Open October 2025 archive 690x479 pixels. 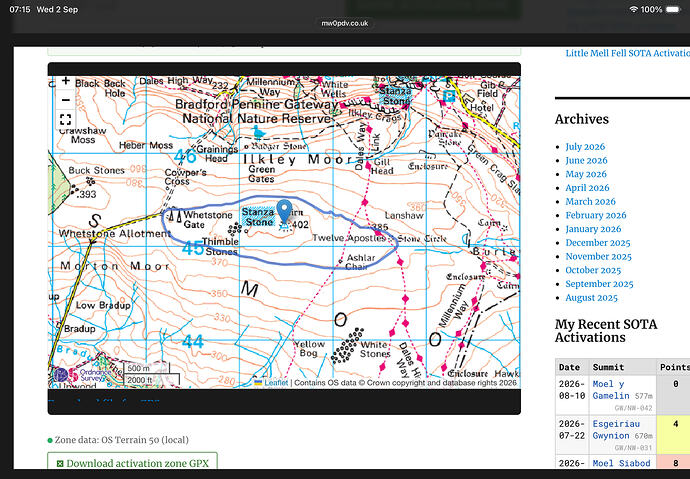coord(593,270)
